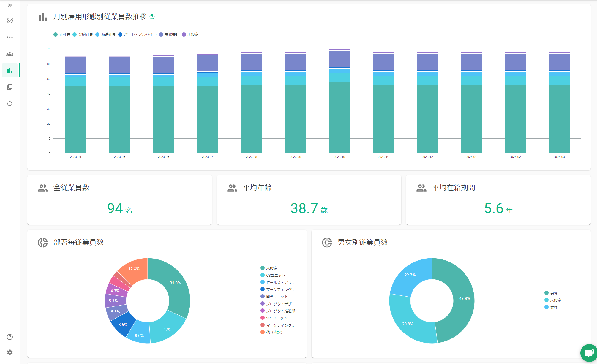Open the settings gear in the sidebar
Screen dimensions: 597x364
click(10, 352)
